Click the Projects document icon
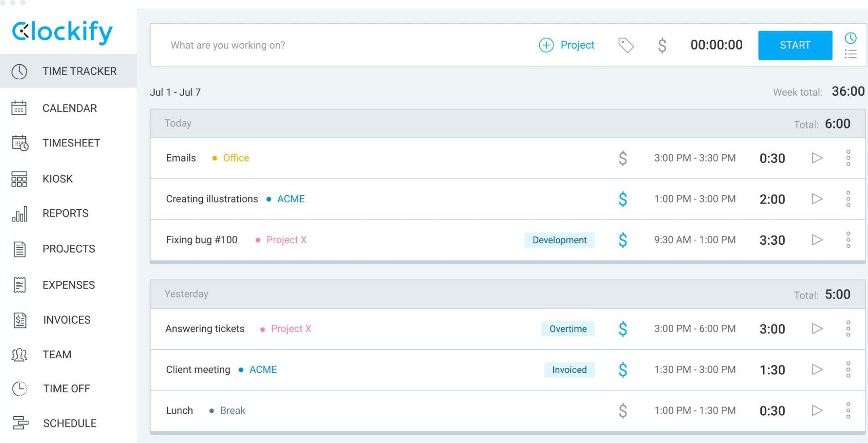 point(20,249)
